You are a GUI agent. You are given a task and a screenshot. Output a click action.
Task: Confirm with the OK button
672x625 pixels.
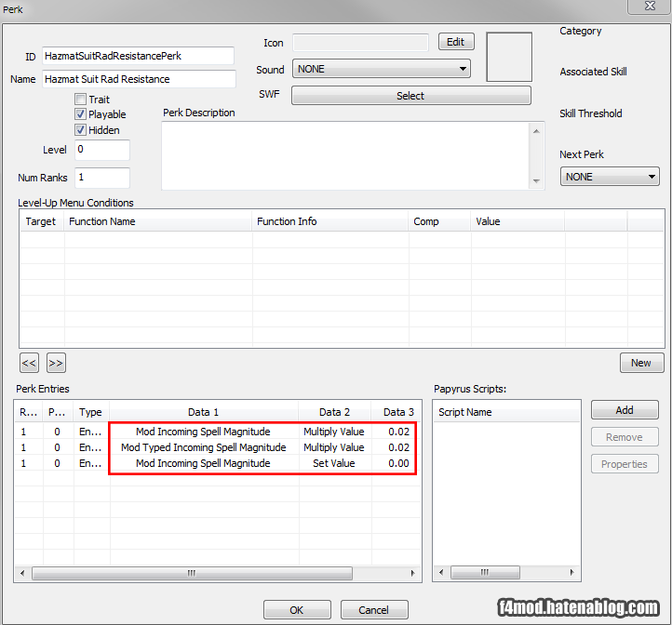pyautogui.click(x=297, y=609)
